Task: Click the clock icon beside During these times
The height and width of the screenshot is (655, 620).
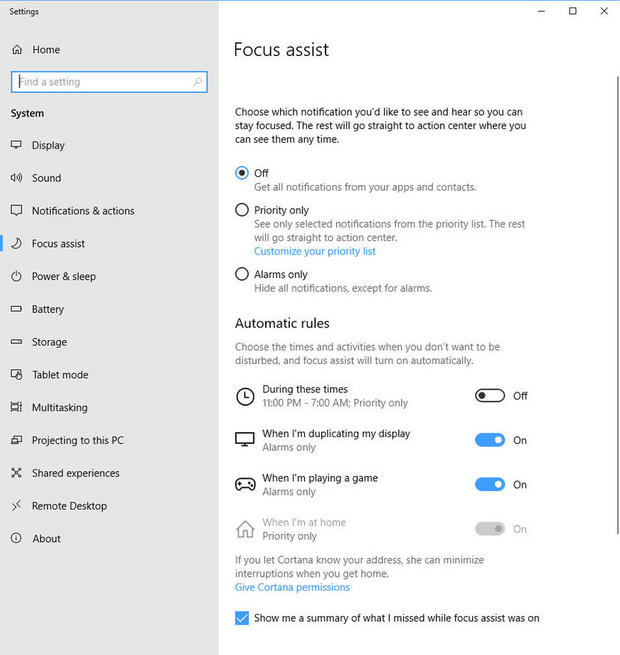Action: tap(245, 396)
